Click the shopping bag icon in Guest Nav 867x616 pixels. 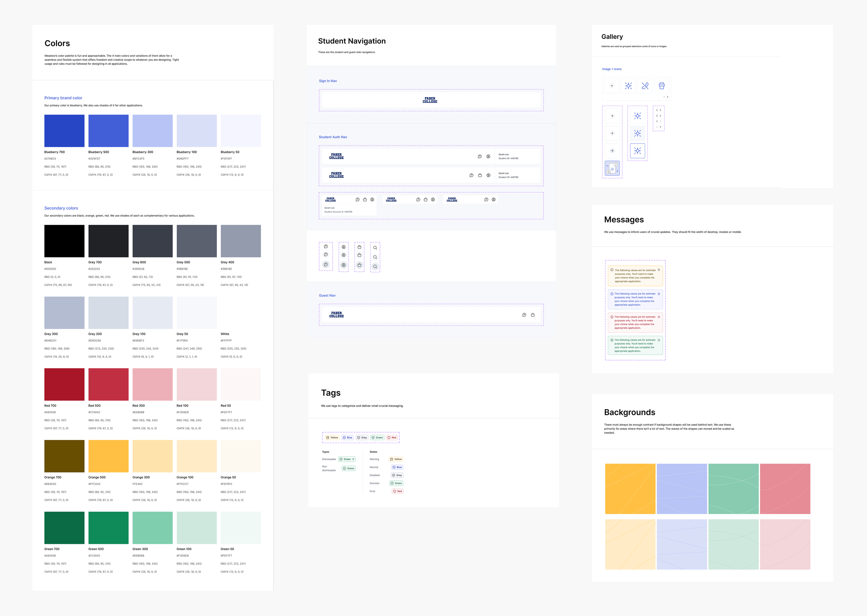[533, 315]
